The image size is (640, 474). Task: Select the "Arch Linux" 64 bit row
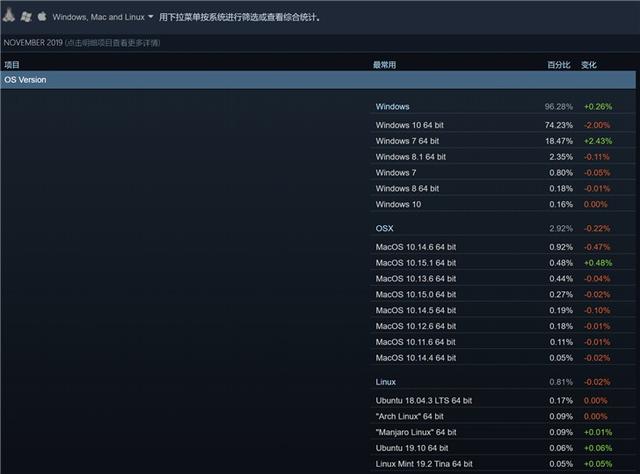coord(503,416)
